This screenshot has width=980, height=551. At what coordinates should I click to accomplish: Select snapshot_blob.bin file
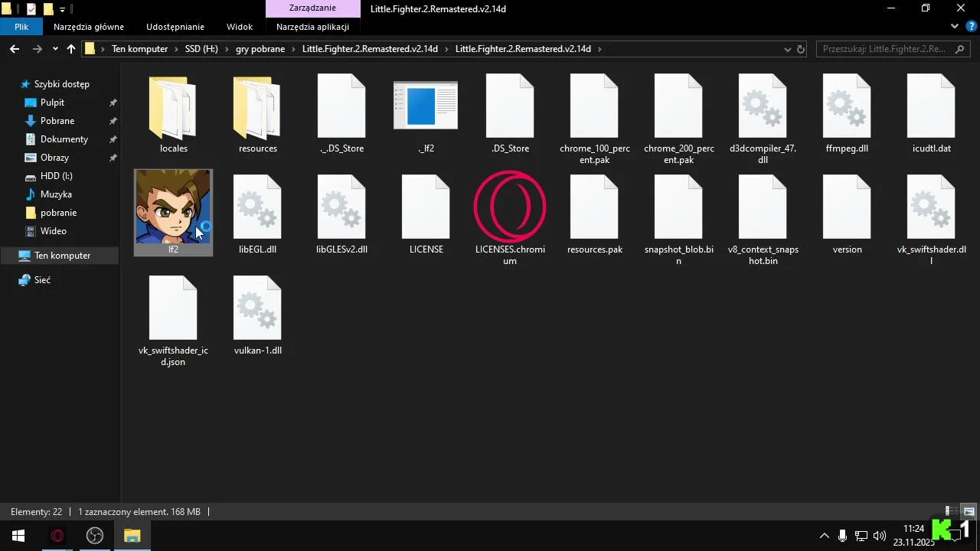coord(678,220)
